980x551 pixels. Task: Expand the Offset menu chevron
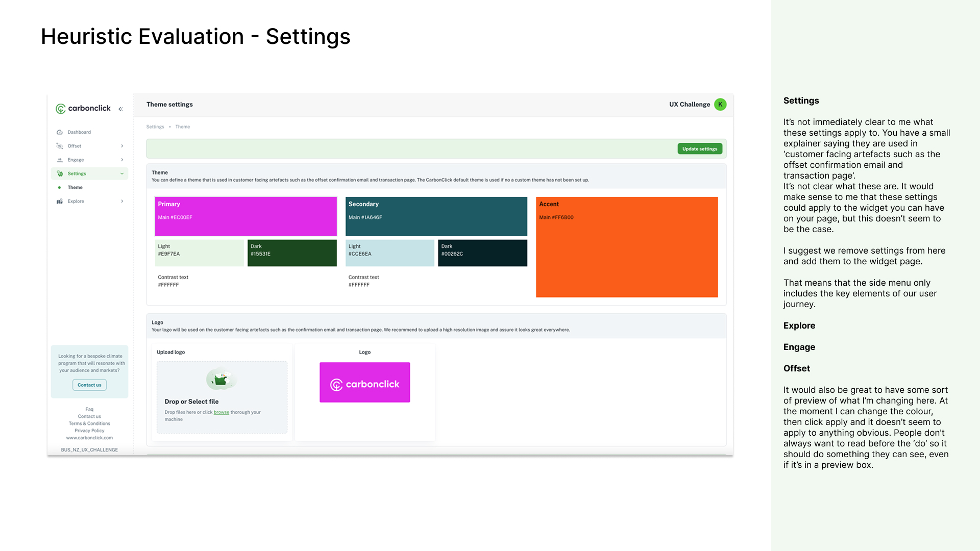point(122,146)
